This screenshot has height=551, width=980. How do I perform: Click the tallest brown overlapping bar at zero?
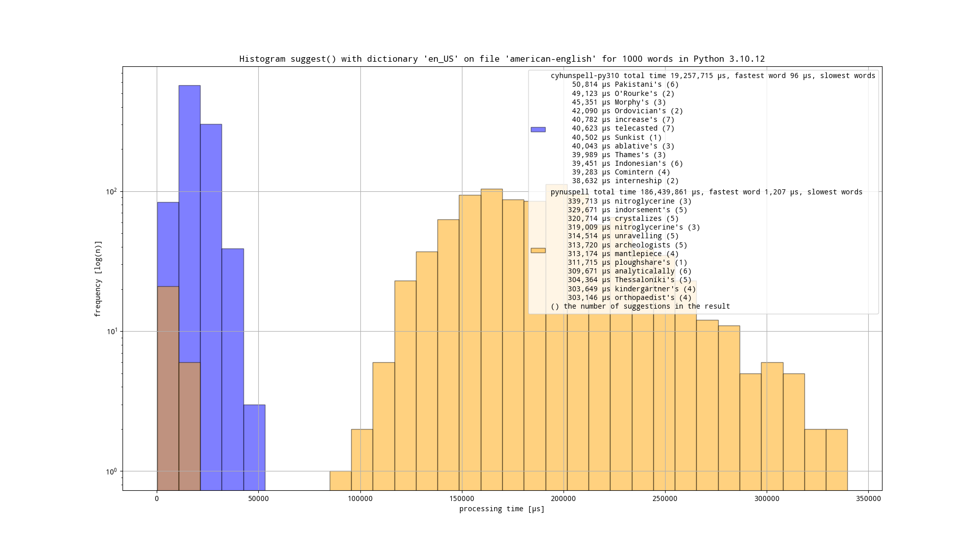point(168,388)
